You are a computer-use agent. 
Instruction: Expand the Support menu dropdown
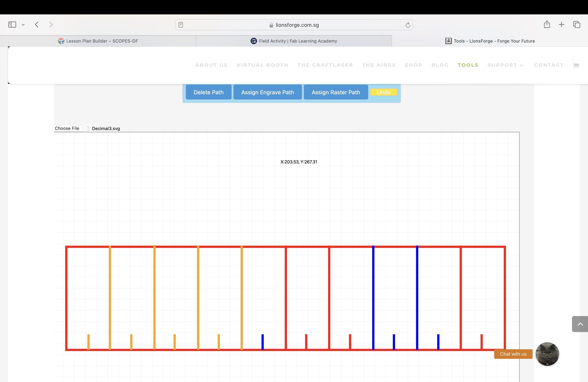click(505, 65)
